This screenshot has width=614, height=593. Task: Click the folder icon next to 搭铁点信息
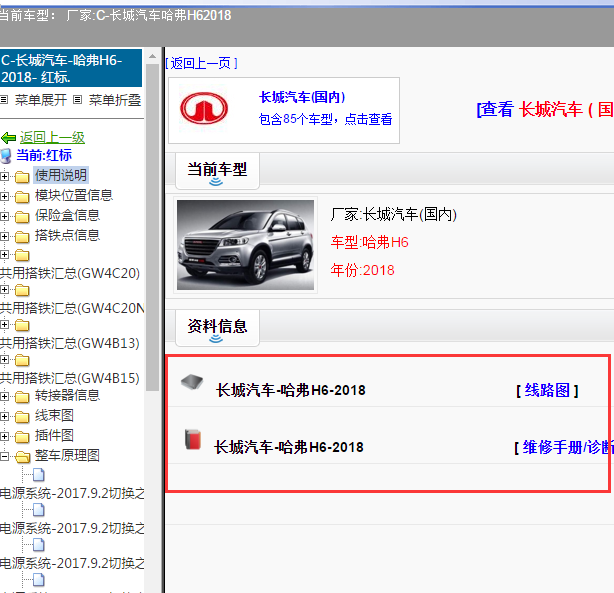pos(22,237)
